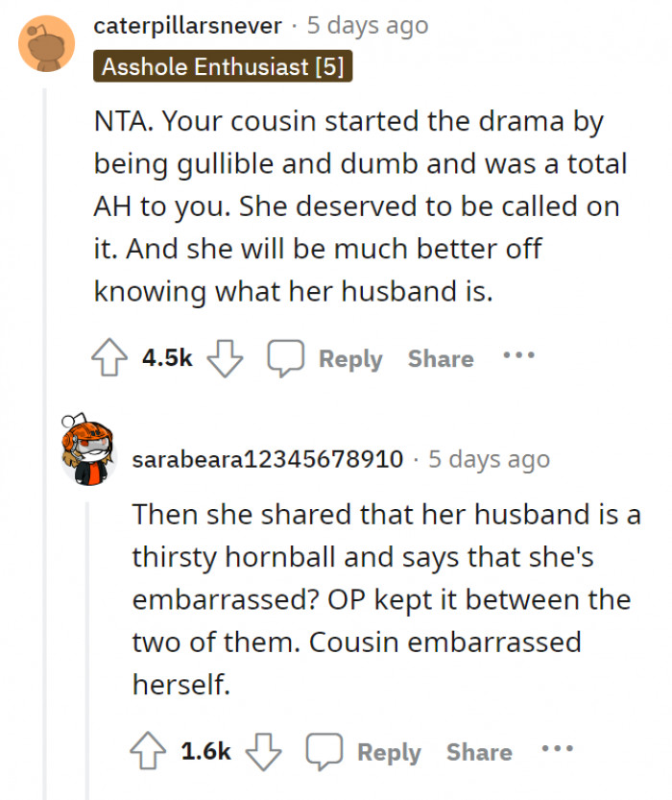
Task: Click the speech bubble Reply icon on top comment
Action: tap(285, 357)
